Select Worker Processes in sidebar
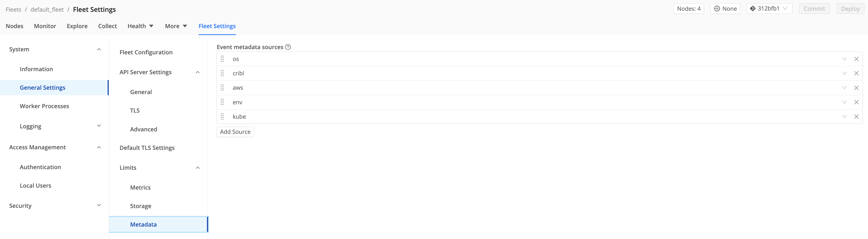This screenshot has width=868, height=239. pos(44,106)
